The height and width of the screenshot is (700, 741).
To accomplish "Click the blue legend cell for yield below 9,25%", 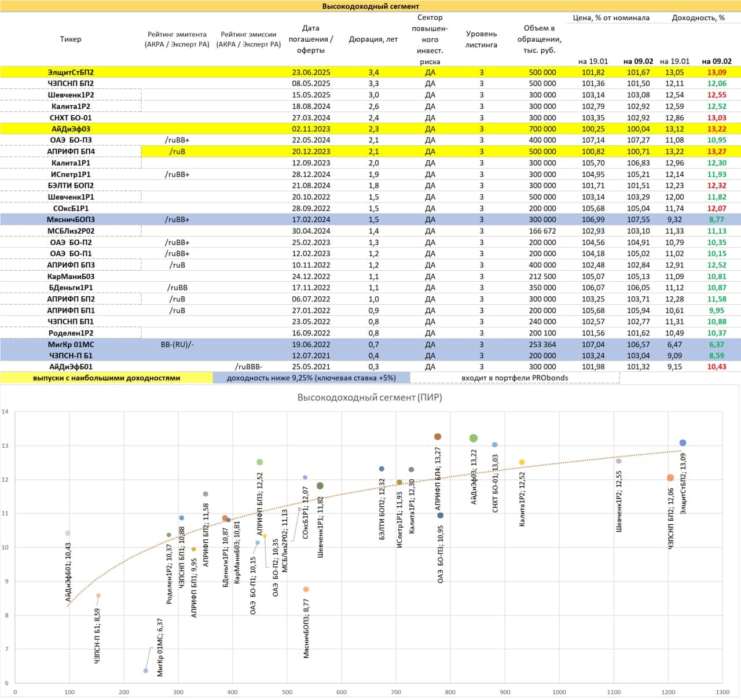I will coord(311,378).
